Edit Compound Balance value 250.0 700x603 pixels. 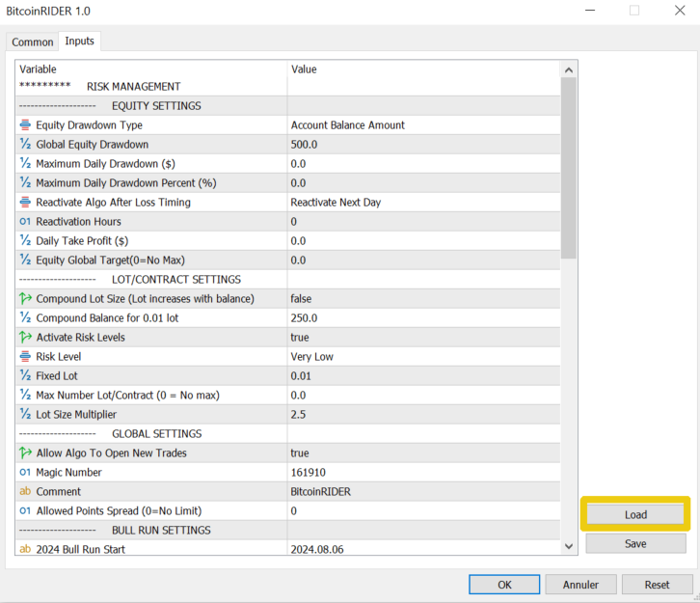[x=423, y=318]
